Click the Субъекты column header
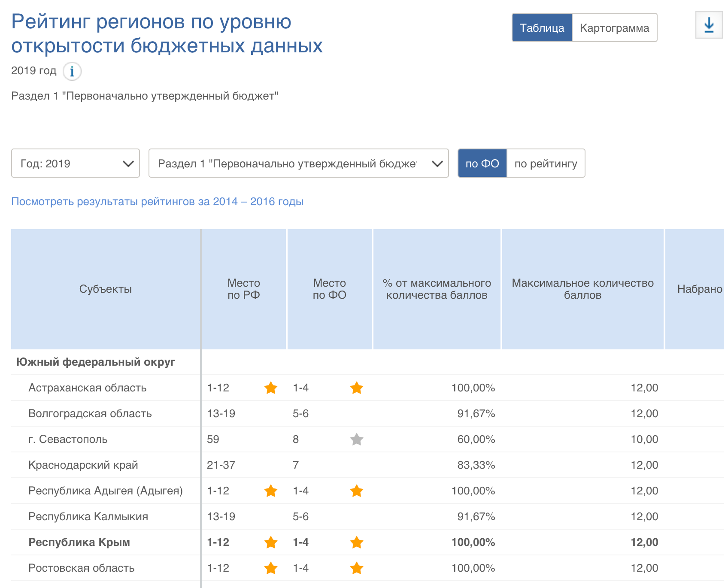This screenshot has height=588, width=728. [x=105, y=289]
